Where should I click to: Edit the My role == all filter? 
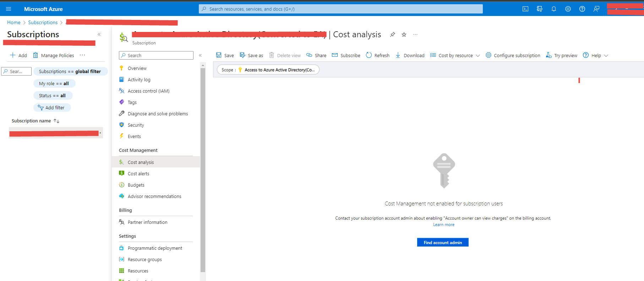point(54,83)
